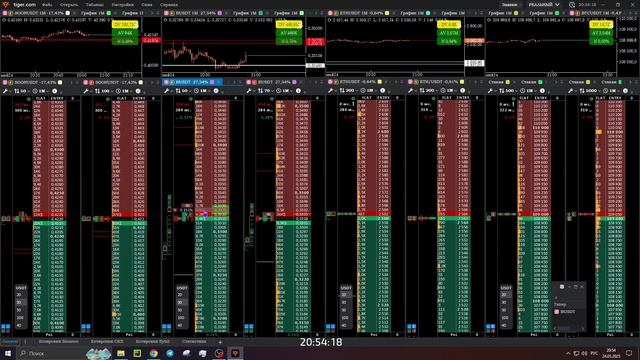Open wrench settings in active BUSDT order book
This screenshot has height=360, width=640.
coord(167,91)
